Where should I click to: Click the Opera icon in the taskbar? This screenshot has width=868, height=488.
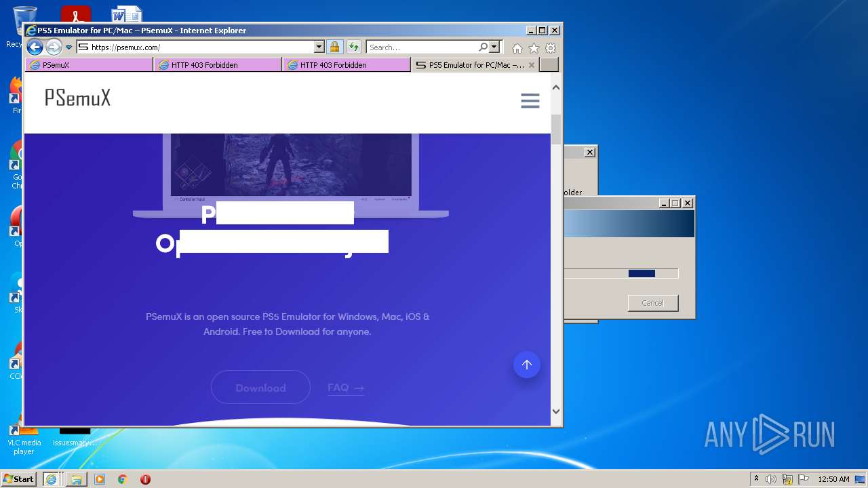click(x=145, y=479)
